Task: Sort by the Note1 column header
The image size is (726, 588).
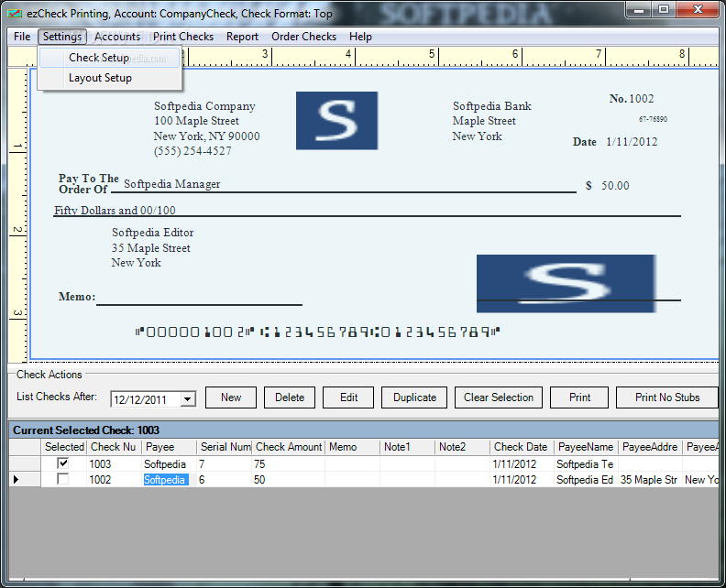Action: point(407,447)
